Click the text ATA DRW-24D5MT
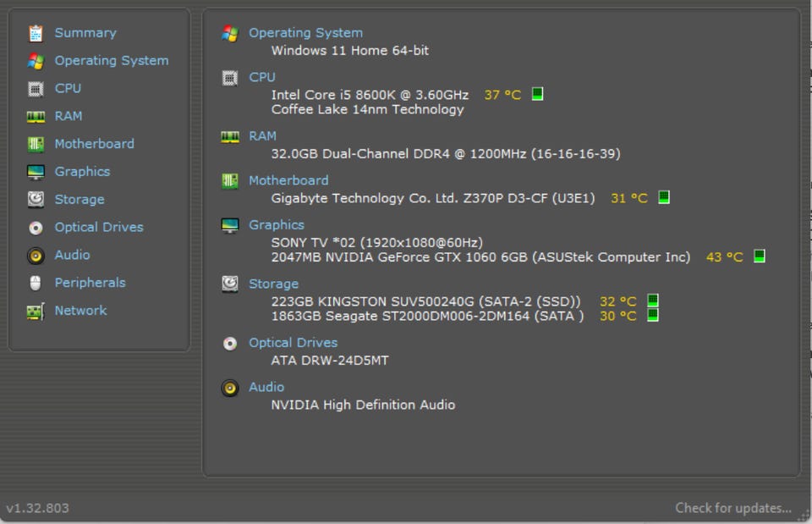Viewport: 812px width, 524px height. [x=330, y=361]
